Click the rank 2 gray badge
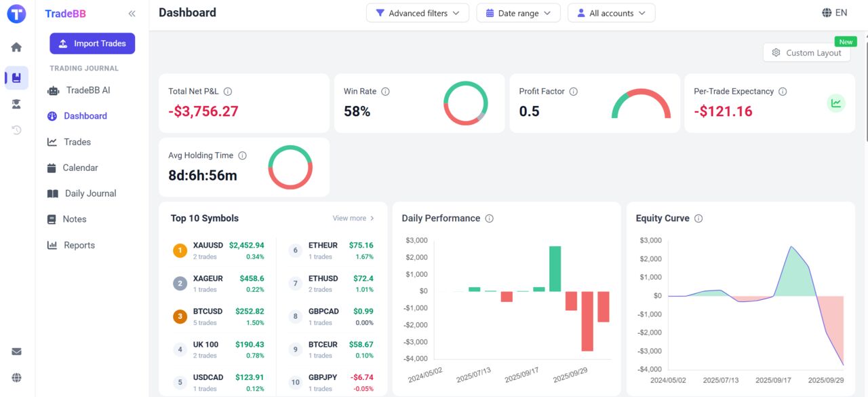Image resolution: width=868 pixels, height=397 pixels. click(180, 284)
